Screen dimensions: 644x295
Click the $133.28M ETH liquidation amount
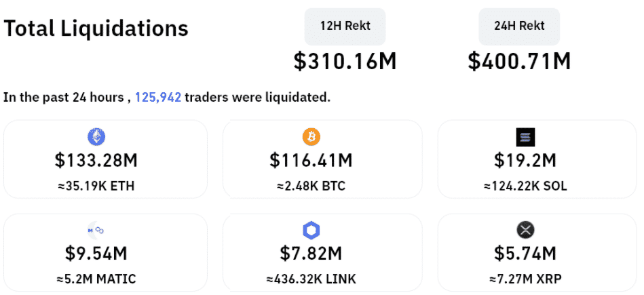(96, 161)
